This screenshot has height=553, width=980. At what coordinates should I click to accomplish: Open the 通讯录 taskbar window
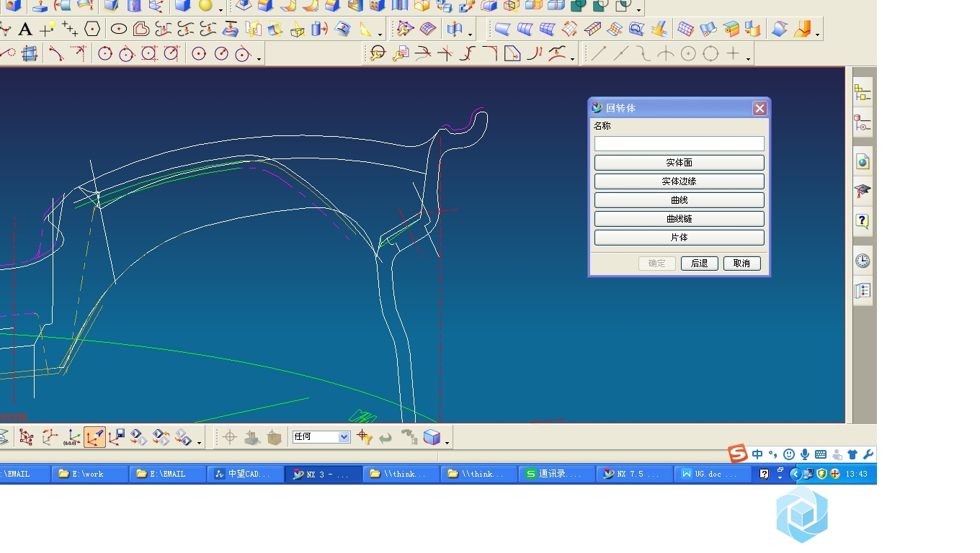(556, 474)
